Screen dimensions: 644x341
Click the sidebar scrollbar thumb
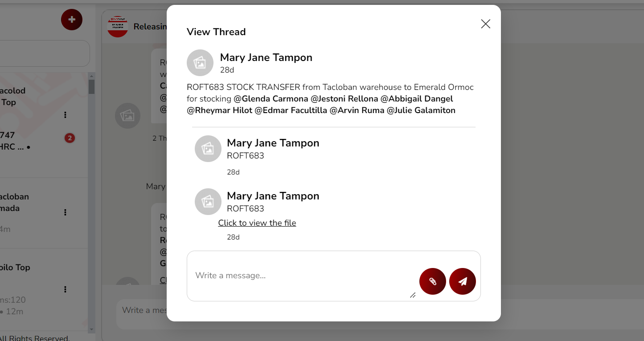[x=91, y=86]
